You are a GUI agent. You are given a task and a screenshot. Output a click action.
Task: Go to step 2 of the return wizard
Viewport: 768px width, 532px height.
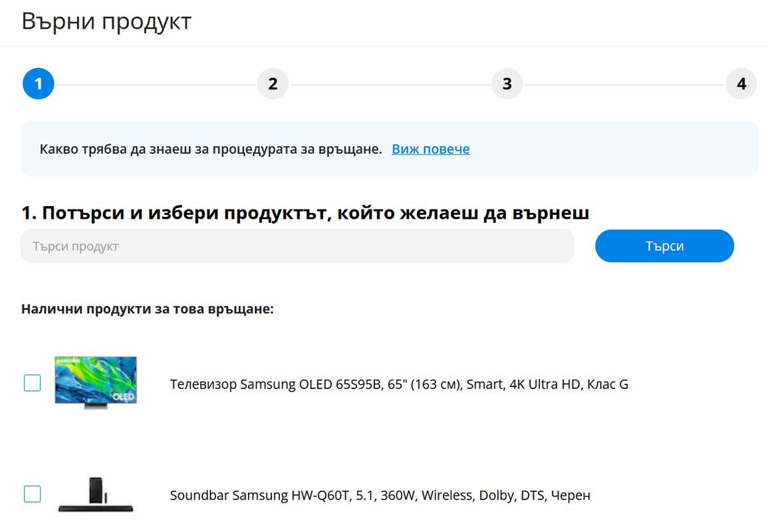(273, 84)
